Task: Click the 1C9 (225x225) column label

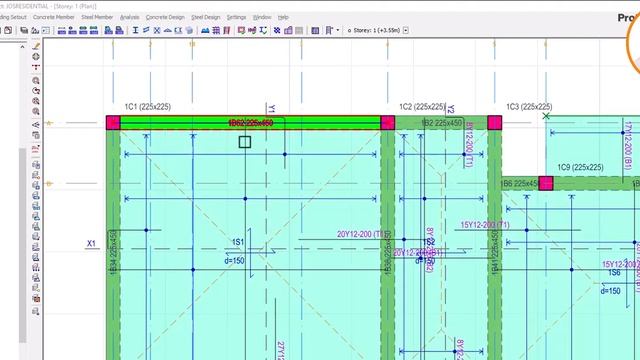Action: pyautogui.click(x=580, y=167)
